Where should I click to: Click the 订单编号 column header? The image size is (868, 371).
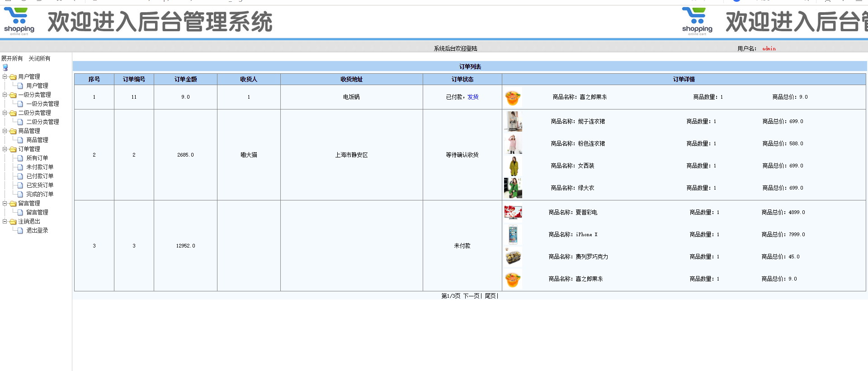tap(134, 79)
